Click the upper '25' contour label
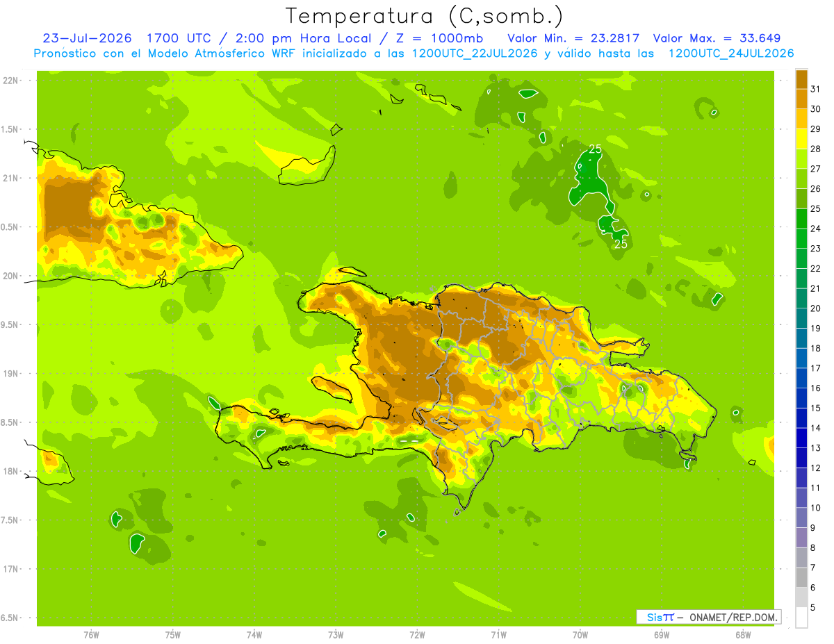The image size is (834, 644). 596,149
